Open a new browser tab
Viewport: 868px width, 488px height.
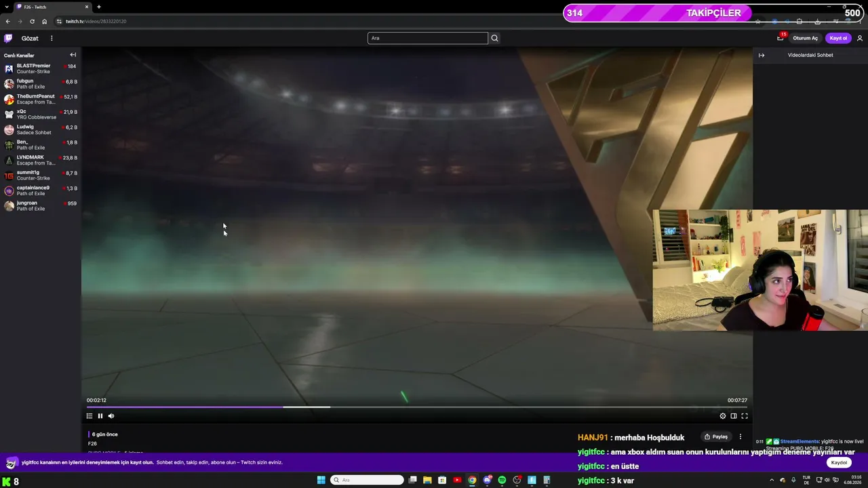coord(99,7)
